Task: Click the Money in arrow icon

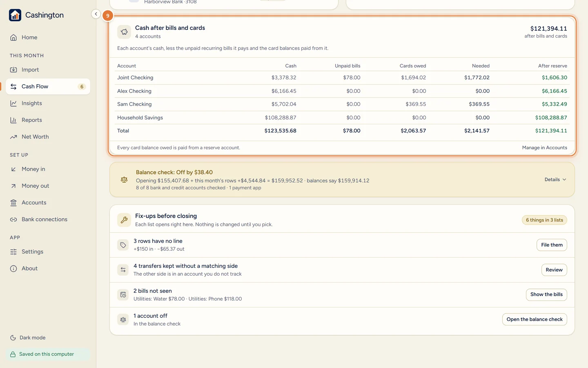Action: (13, 169)
